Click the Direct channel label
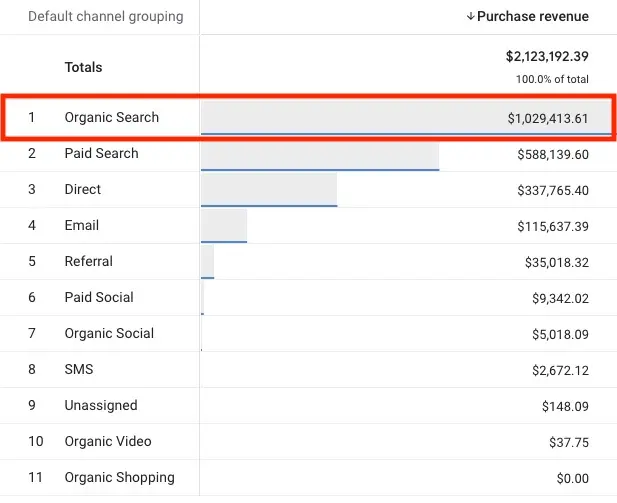The height and width of the screenshot is (503, 617). tap(83, 190)
